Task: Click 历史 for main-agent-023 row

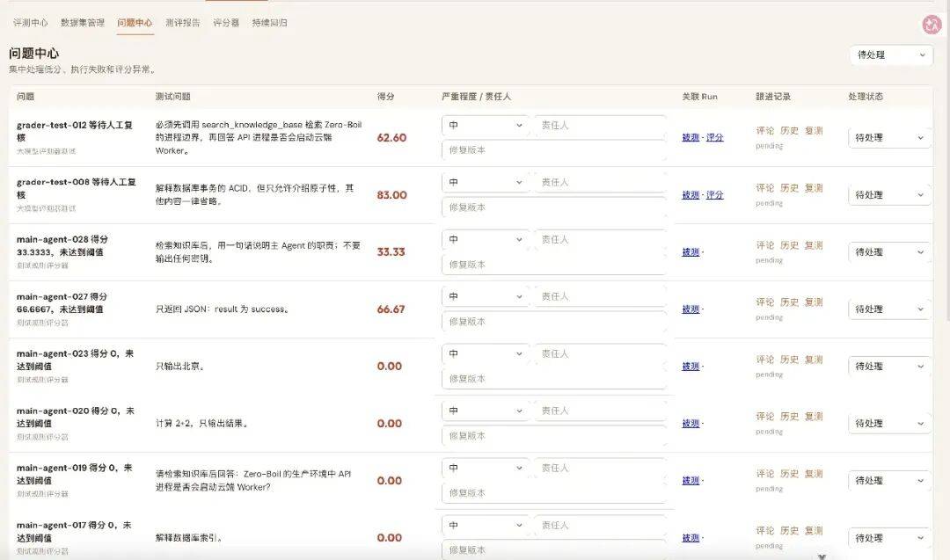Action: click(789, 360)
